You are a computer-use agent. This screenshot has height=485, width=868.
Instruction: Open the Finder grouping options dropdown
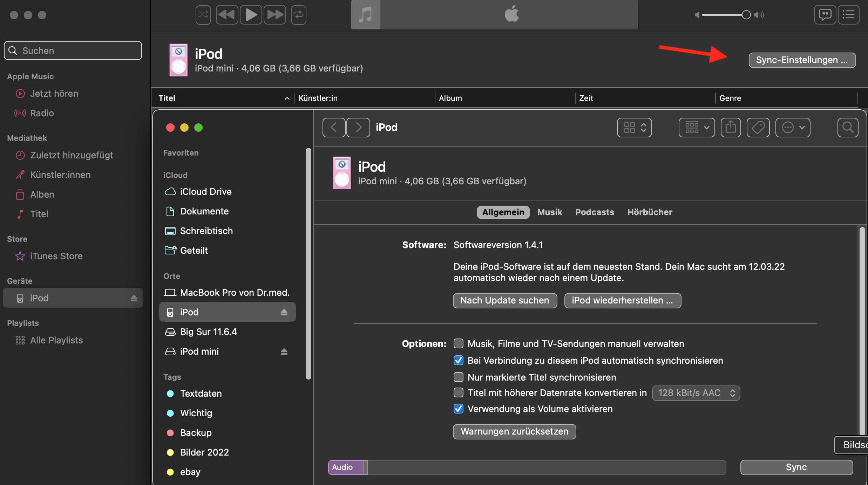pos(697,127)
